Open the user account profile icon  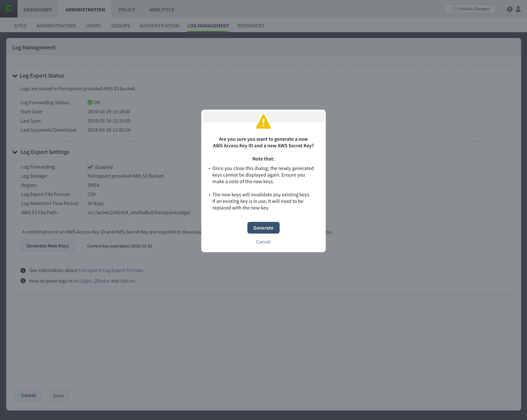coord(518,9)
